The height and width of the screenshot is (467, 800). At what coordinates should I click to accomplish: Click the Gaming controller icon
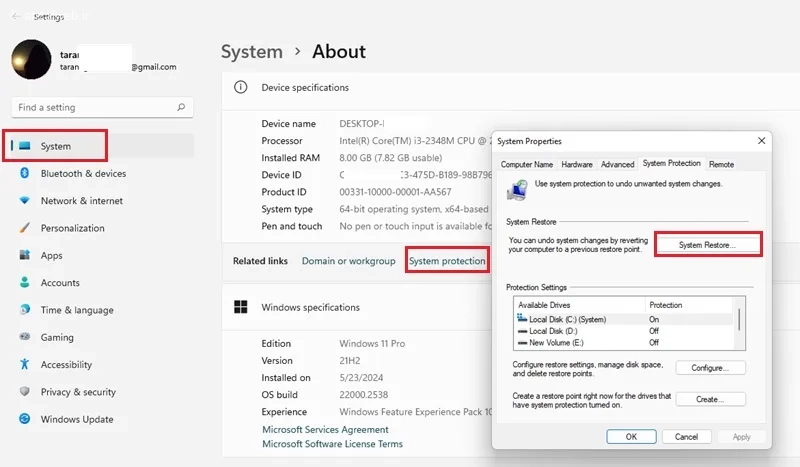[24, 337]
